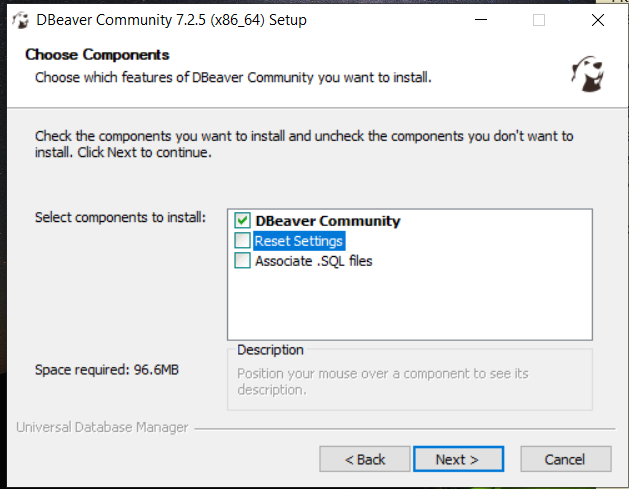
Task: Abort setup using Cancel button
Action: pos(566,459)
